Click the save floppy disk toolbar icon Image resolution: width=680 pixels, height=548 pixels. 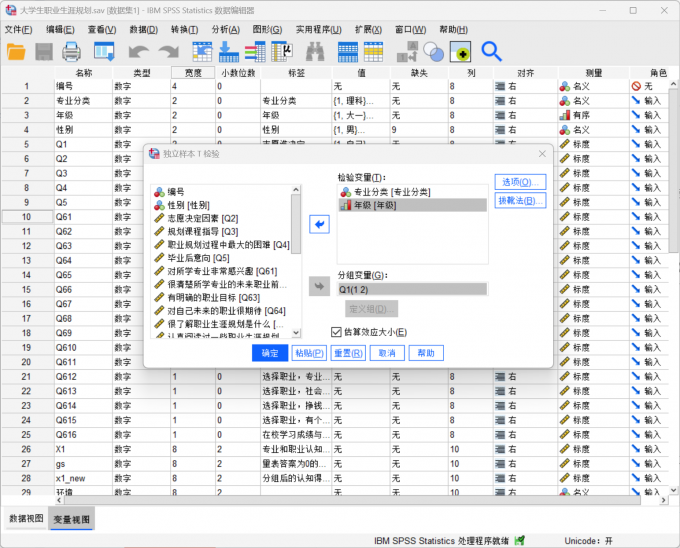[44, 52]
